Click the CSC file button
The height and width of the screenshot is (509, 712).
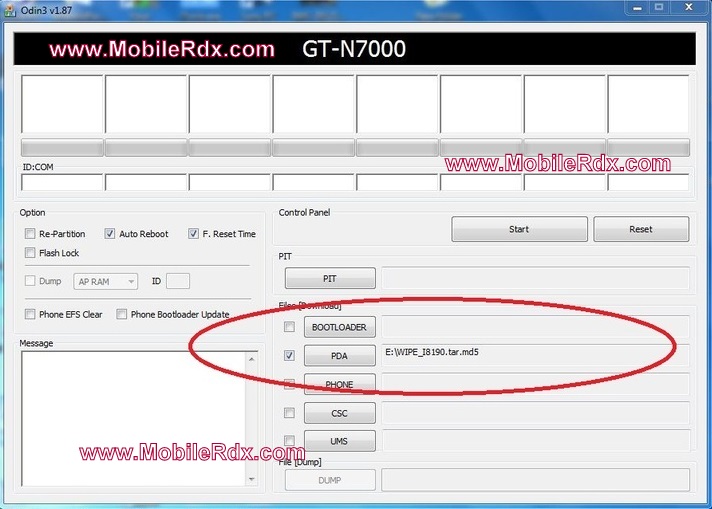tap(340, 413)
